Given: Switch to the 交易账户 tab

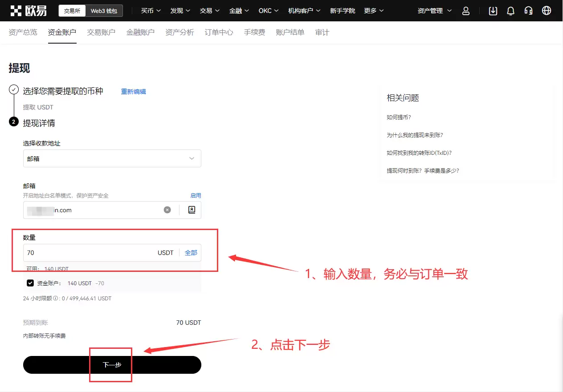Looking at the screenshot, I should (x=101, y=32).
